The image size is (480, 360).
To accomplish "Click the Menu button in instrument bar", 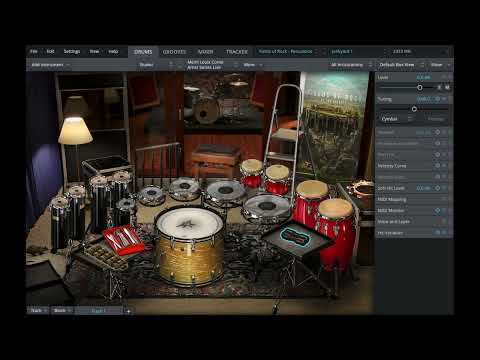I will pyautogui.click(x=253, y=65).
